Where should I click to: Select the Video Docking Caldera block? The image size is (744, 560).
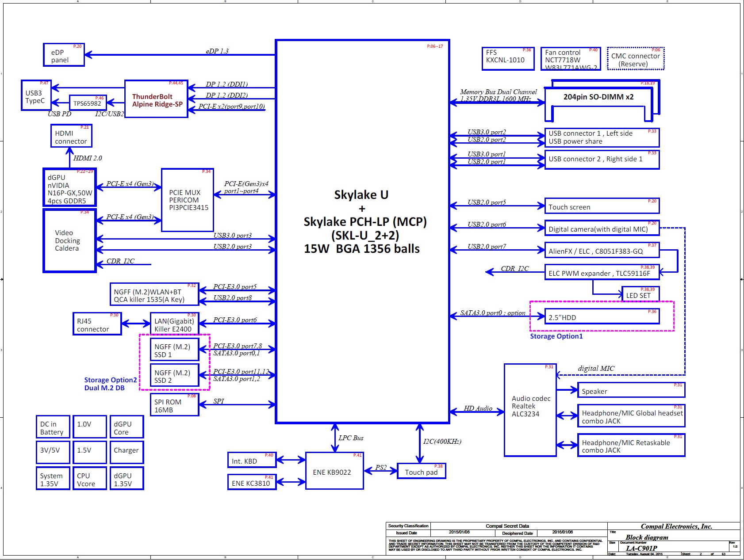coord(69,241)
